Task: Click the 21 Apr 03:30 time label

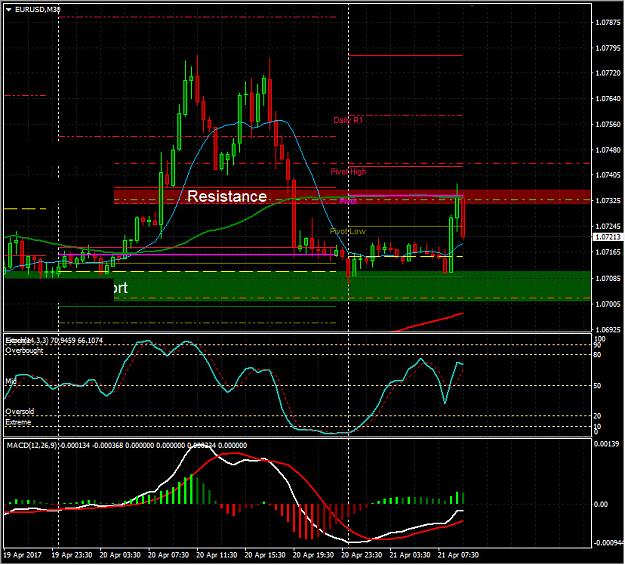Action: click(x=410, y=555)
